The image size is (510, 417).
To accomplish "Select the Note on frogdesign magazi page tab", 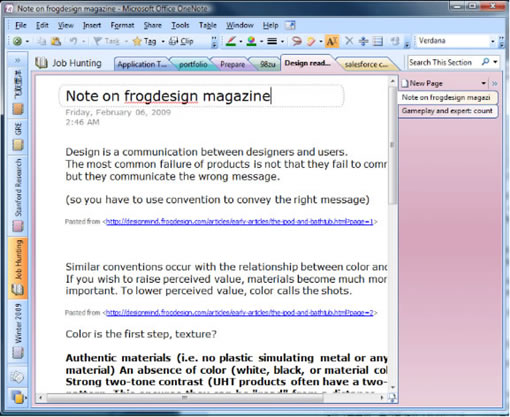I will coord(447,97).
